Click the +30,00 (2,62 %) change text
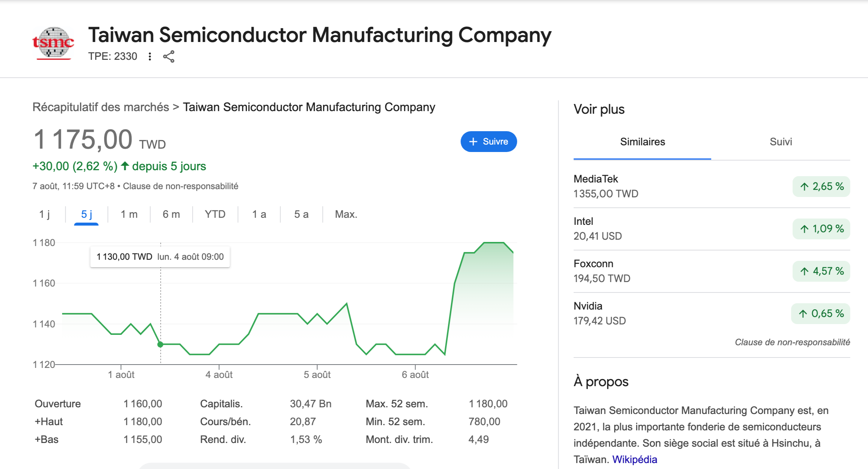868x469 pixels. pos(75,166)
